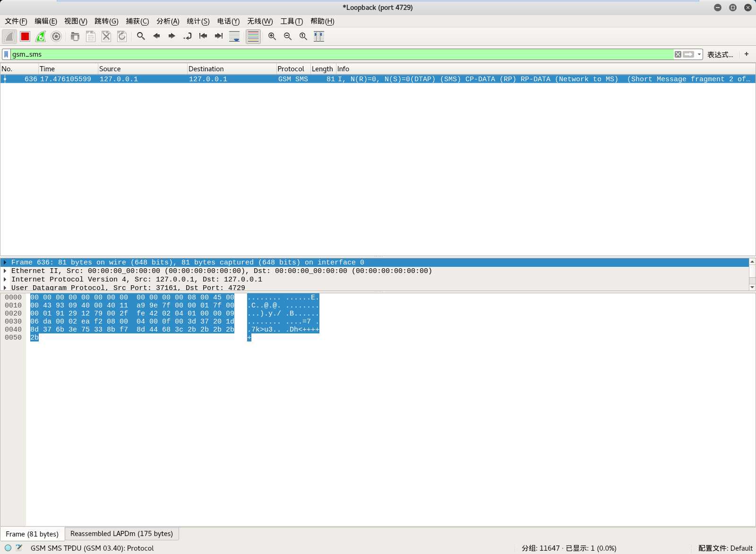Screen dimensions: 756x554
Task: Click 分组: 11647 packet count status
Action: (541, 548)
